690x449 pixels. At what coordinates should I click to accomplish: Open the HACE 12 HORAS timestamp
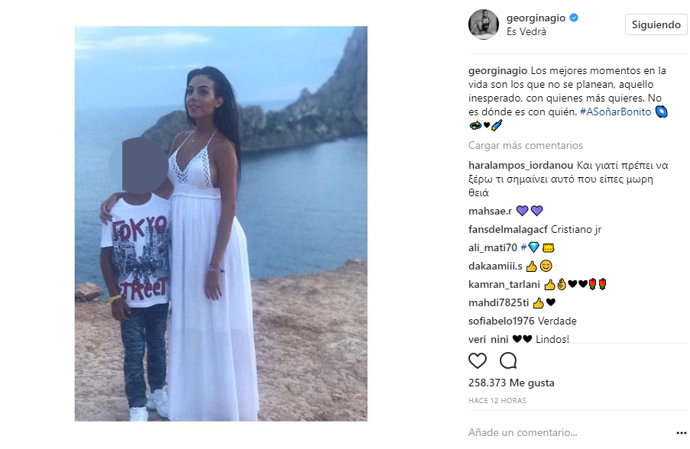pyautogui.click(x=497, y=401)
